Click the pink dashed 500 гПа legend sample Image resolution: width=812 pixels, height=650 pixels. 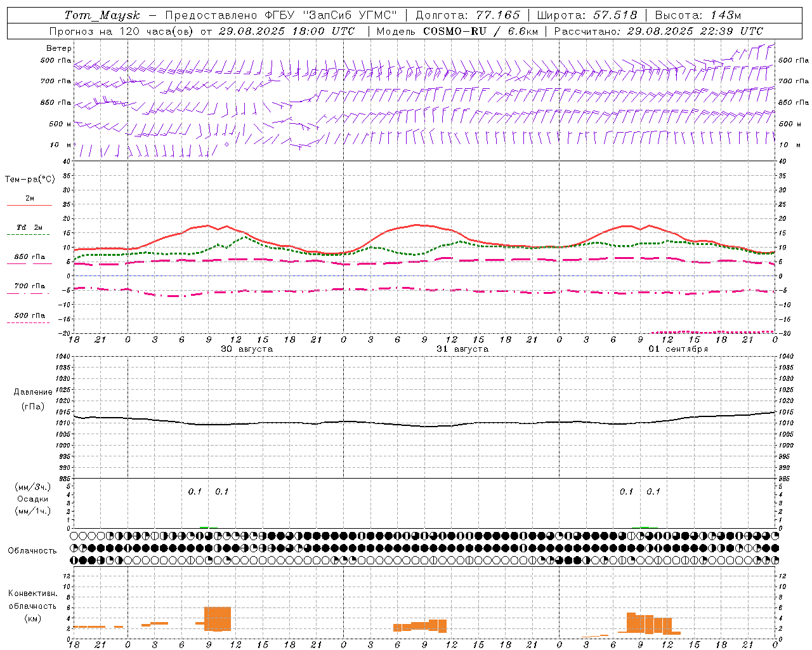point(29,323)
